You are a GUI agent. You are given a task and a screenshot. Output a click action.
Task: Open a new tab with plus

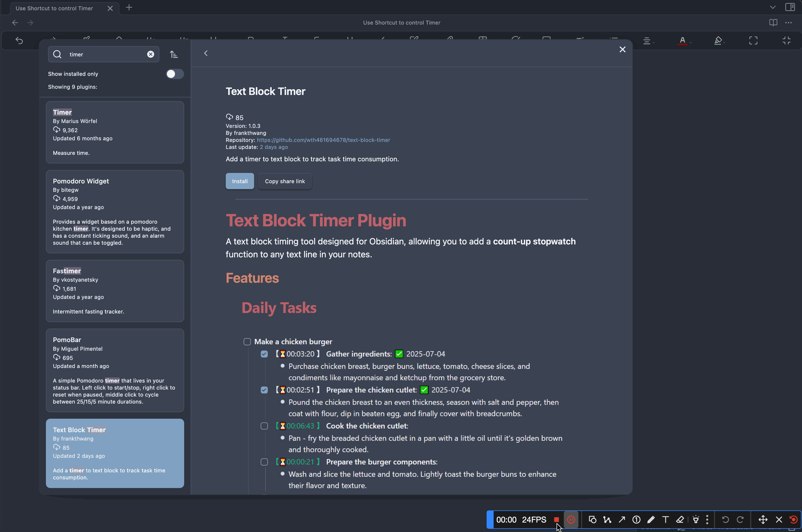[129, 8]
